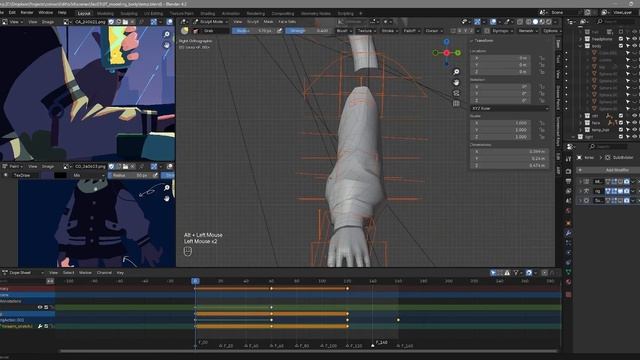Click the brush sphere icon in sculpt header
This screenshot has width=640, height=360.
[185, 31]
